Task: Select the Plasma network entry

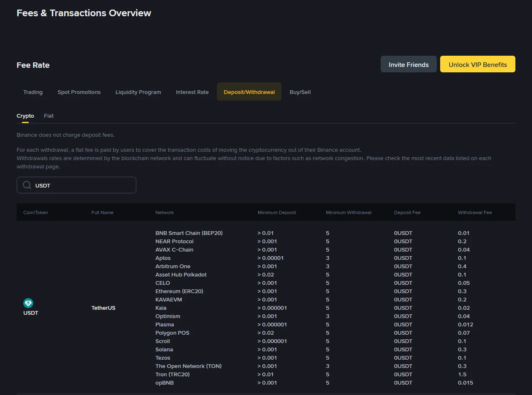Action: coord(165,325)
